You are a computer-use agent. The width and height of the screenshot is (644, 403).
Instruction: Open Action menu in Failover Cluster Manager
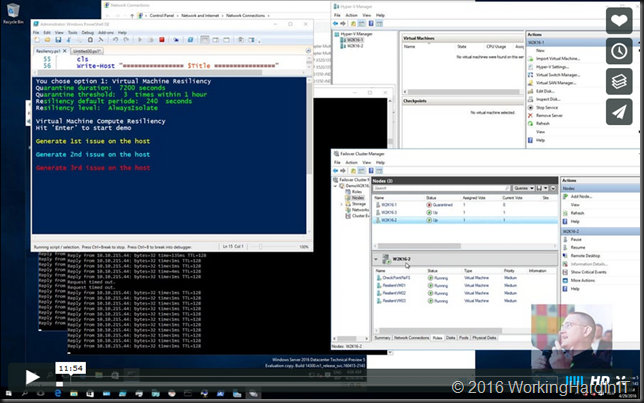(x=352, y=163)
